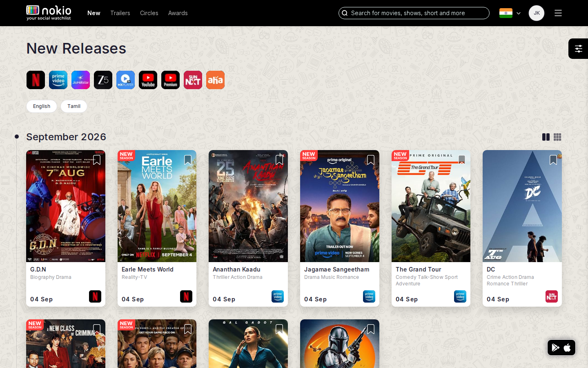This screenshot has width=588, height=368.
Task: Filter by YouTube platform icon
Action: (x=148, y=80)
